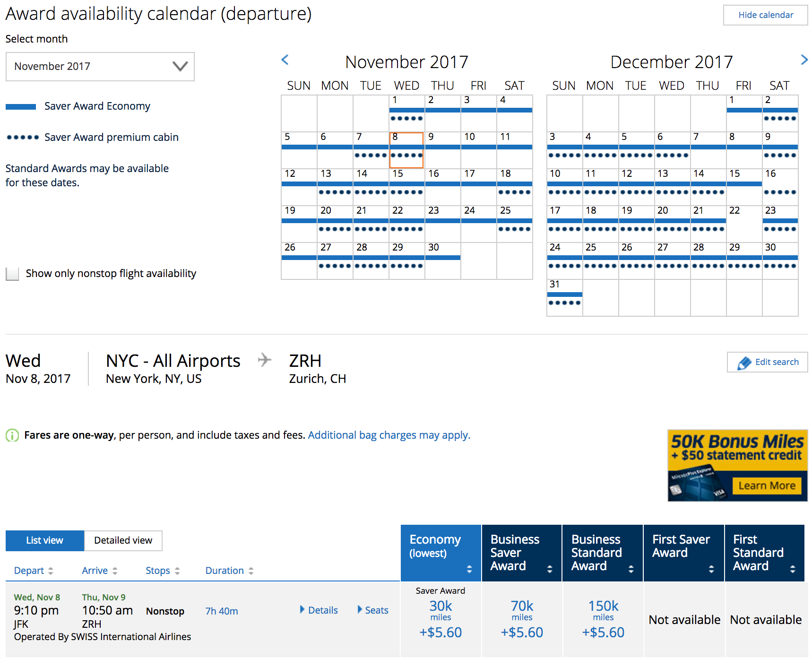Click the 50K Bonus Miles card banner
The image size is (812, 659).
tap(737, 465)
